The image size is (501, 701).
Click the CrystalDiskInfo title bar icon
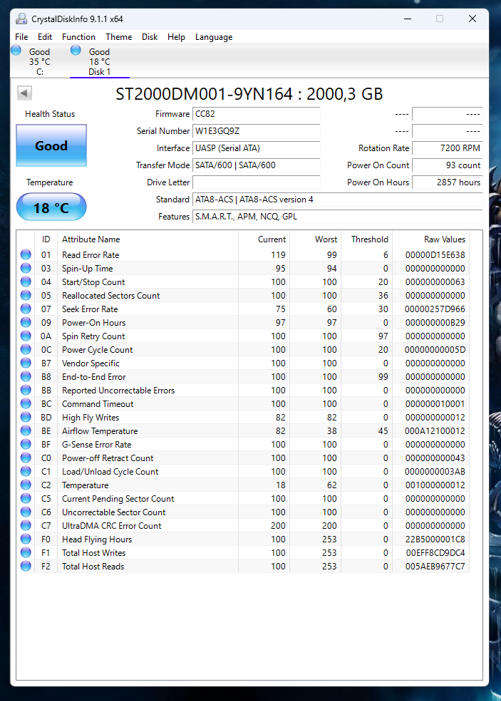[21, 19]
